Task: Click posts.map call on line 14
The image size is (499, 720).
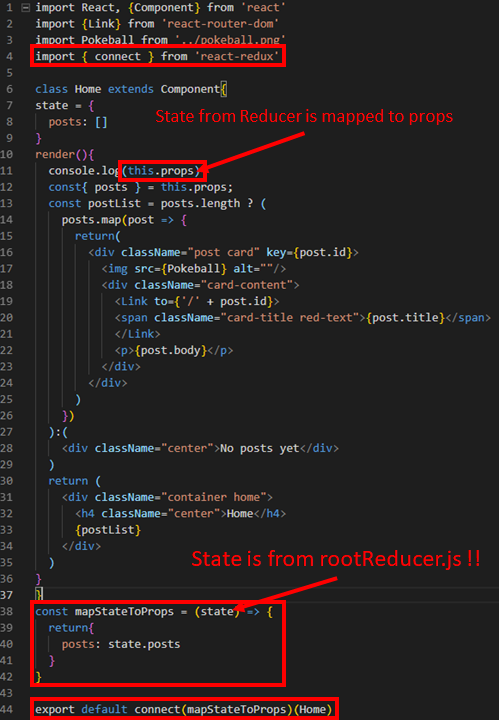Action: tap(91, 220)
